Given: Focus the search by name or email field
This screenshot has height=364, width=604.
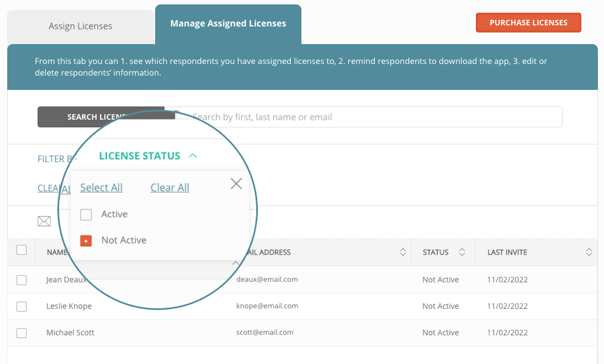Looking at the screenshot, I should [363, 117].
